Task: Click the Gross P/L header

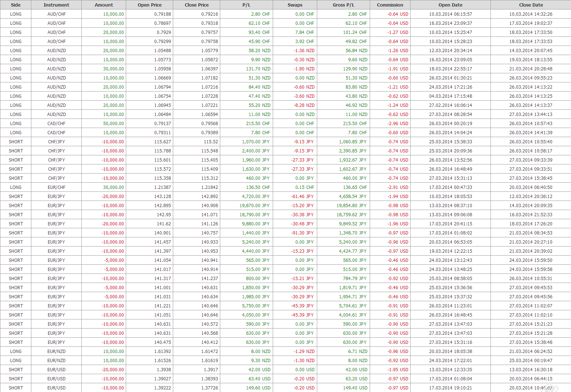Action: pyautogui.click(x=343, y=5)
